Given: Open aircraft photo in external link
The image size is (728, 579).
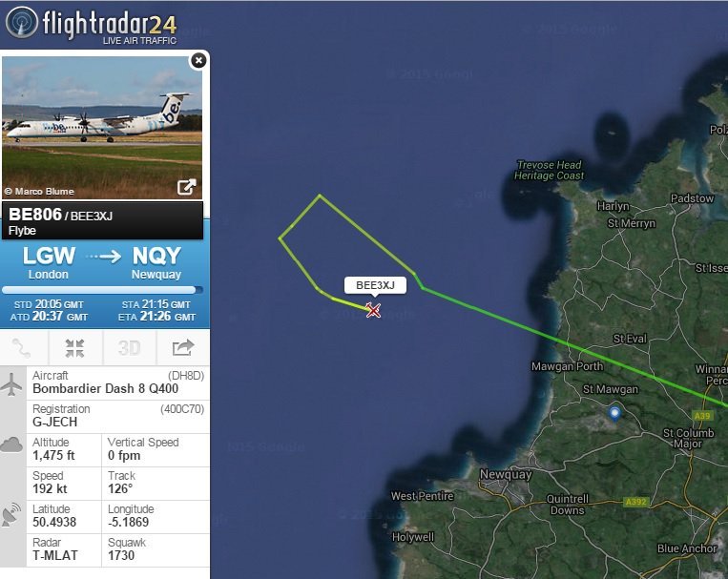Looking at the screenshot, I should click(x=186, y=187).
